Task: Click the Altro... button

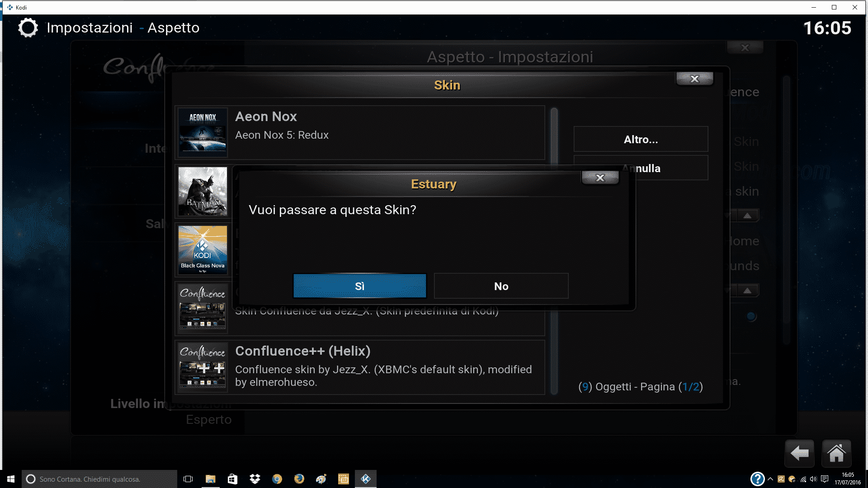Action: click(x=641, y=140)
